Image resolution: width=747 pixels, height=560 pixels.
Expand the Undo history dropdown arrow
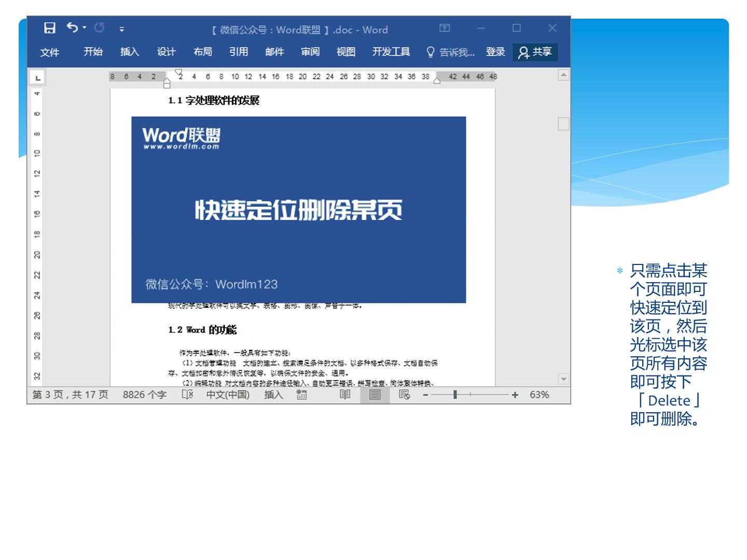tap(85, 27)
